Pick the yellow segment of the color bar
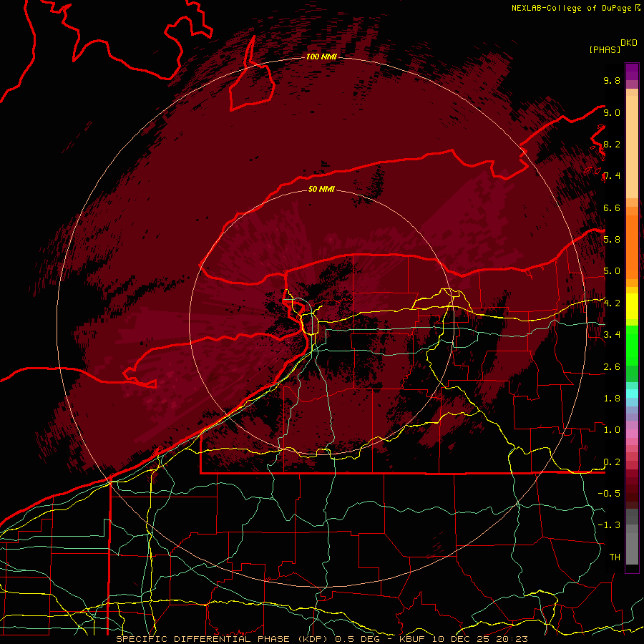This screenshot has height=644, width=644. pyautogui.click(x=632, y=306)
